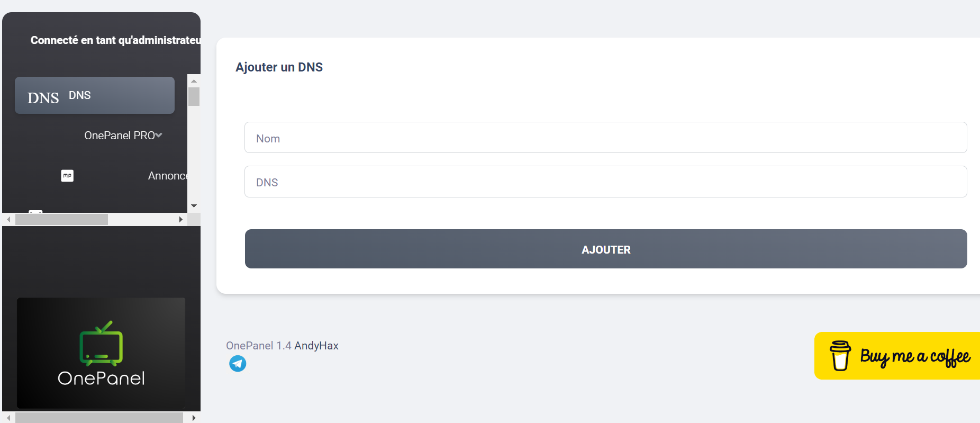Click the sidebar menu's vertical scrollbar thumb
The image size is (980, 423).
194,97
